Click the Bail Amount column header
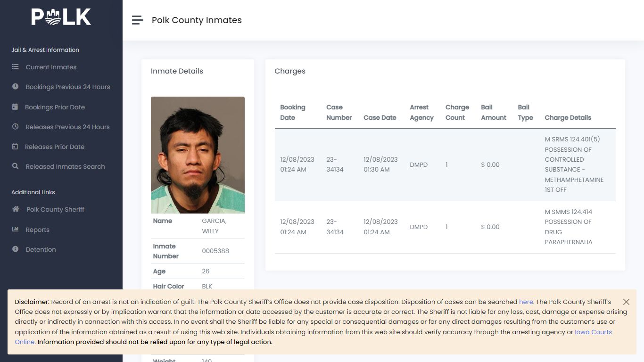This screenshot has height=362, width=644. (494, 112)
